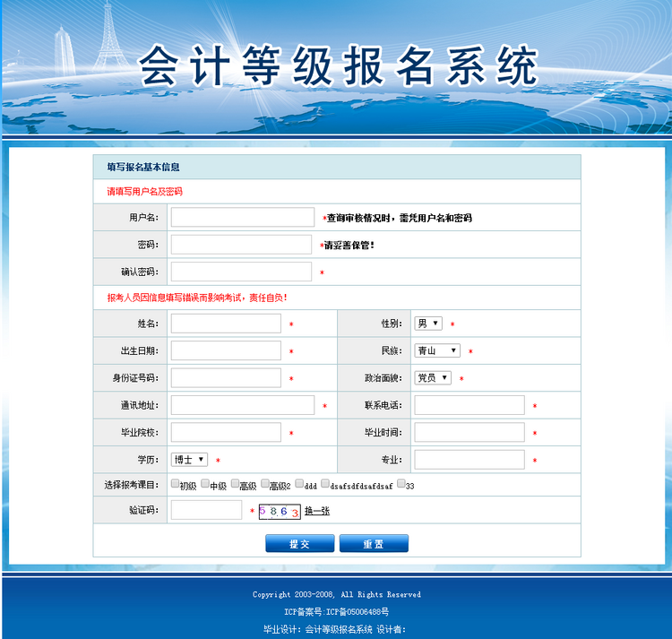Check the 中级 course checkbox
The height and width of the screenshot is (639, 672).
[x=205, y=483]
